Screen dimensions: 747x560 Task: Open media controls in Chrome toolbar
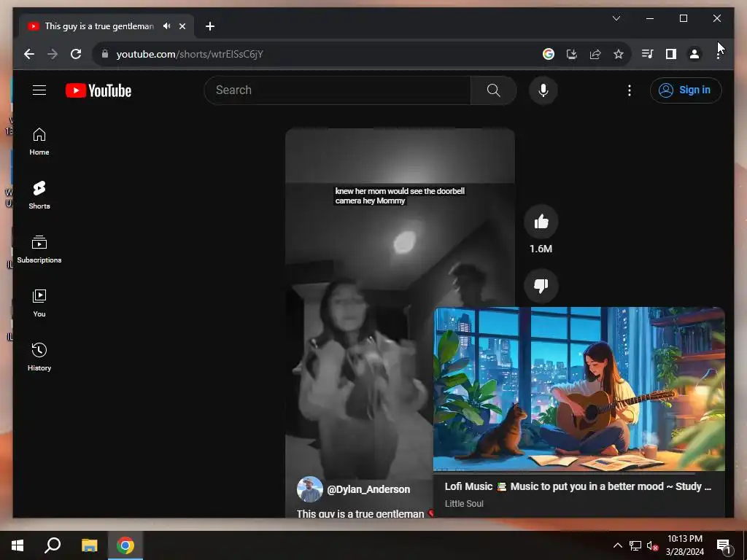[x=648, y=54]
